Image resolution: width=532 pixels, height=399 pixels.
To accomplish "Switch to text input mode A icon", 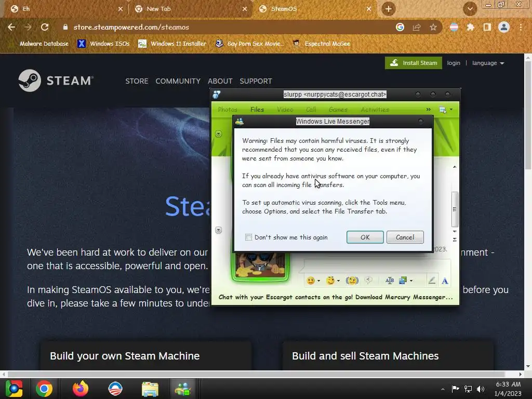I will (x=445, y=281).
